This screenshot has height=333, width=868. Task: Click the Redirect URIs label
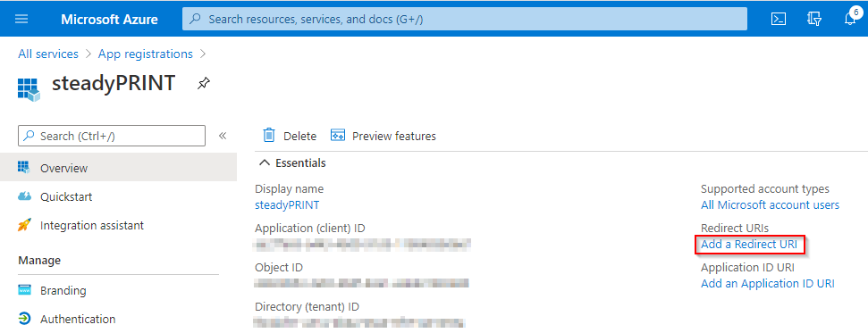click(x=735, y=228)
